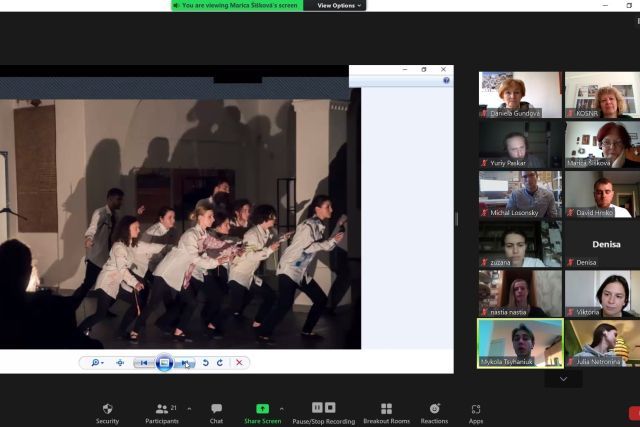Select Mykola Tsyhaniuk's video thumbnail
Viewport: 640px width, 427px height.
(x=519, y=342)
